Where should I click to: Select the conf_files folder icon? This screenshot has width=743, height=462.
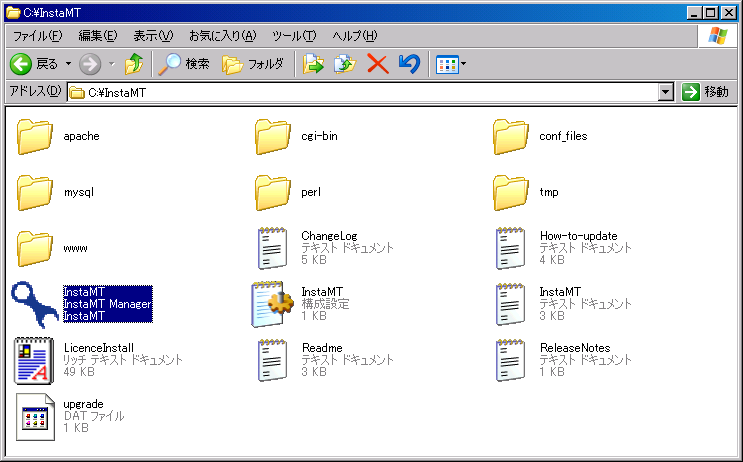pos(510,137)
